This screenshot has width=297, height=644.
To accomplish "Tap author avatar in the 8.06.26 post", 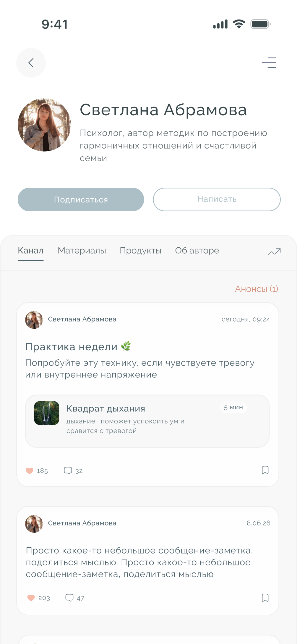I will [34, 524].
